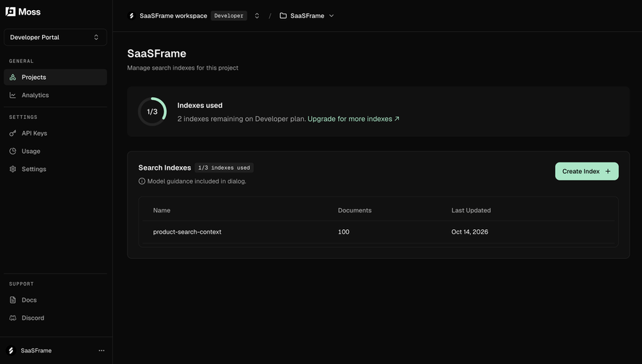Click the SaaSFrame account avatar icon

click(x=11, y=350)
